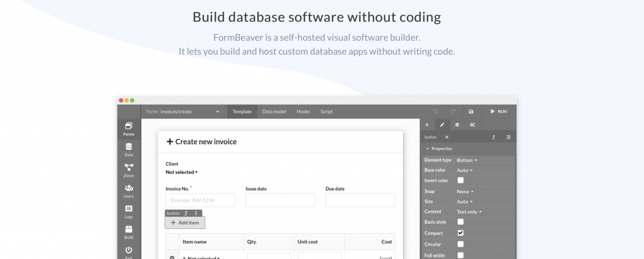
Task: Open the Build section in sidebar
Action: 129,232
